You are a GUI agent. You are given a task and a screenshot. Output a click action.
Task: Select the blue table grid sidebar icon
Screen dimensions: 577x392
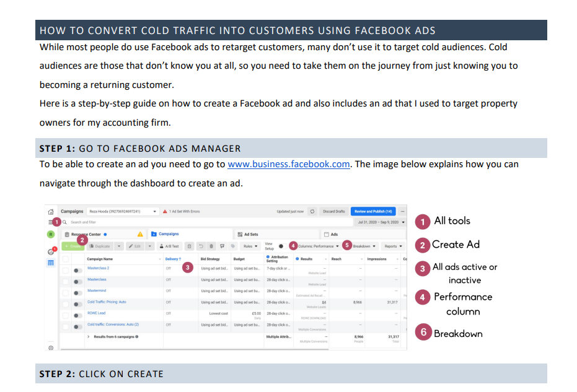coord(51,263)
